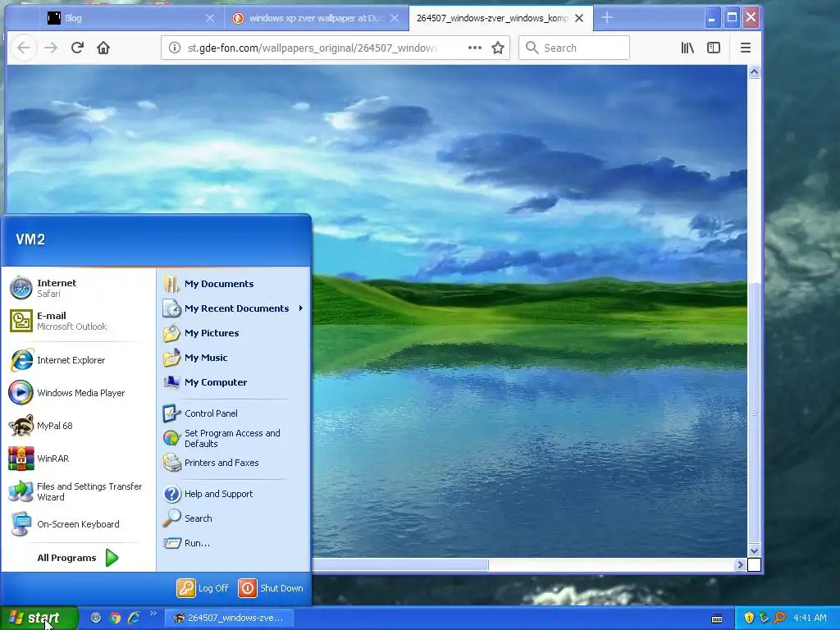Screen dimensions: 840x630
Task: Click the horizontal scrollbar right arrow
Action: 741,564
